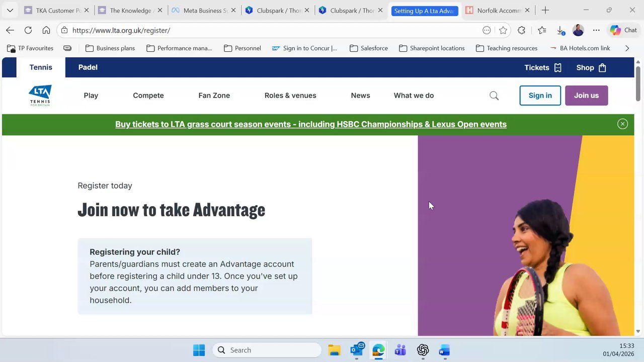Open BA Hotels.com link bookmark
The height and width of the screenshot is (362, 644).
[x=580, y=48]
